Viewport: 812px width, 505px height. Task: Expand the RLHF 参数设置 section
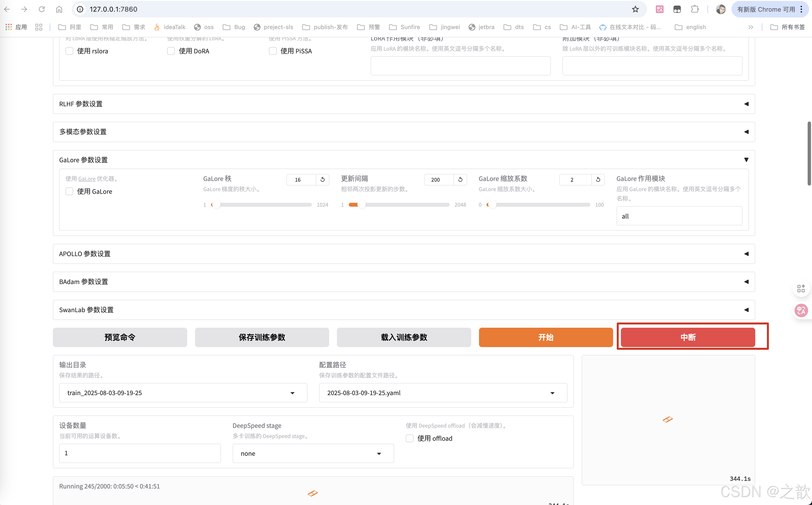(x=404, y=104)
